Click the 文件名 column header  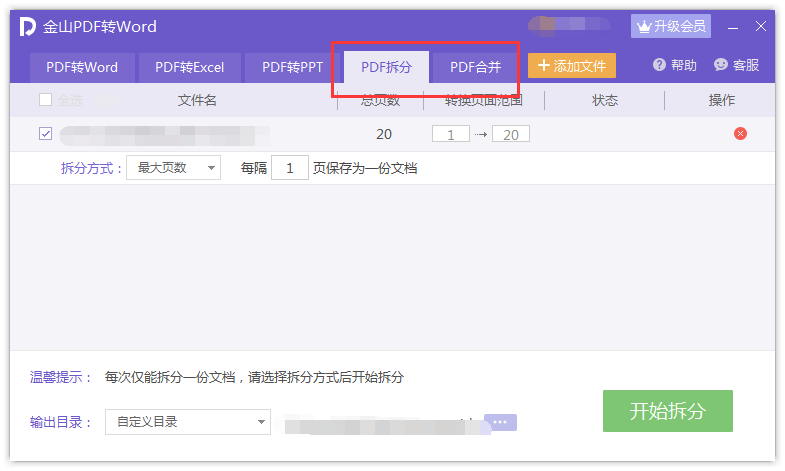[x=197, y=100]
